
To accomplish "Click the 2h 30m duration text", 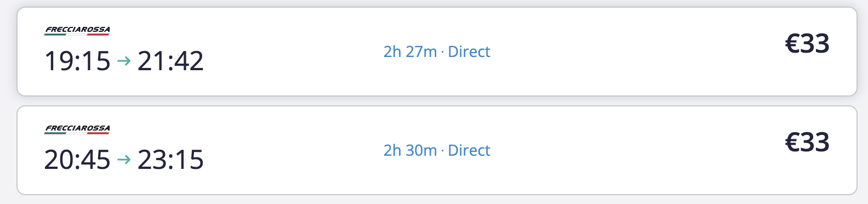I will click(x=410, y=150).
